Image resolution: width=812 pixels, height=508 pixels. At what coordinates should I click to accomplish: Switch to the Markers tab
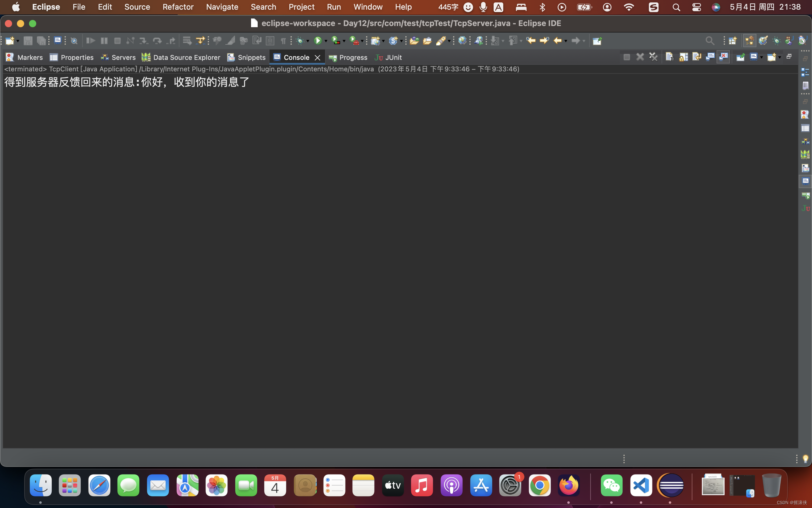pyautogui.click(x=24, y=57)
